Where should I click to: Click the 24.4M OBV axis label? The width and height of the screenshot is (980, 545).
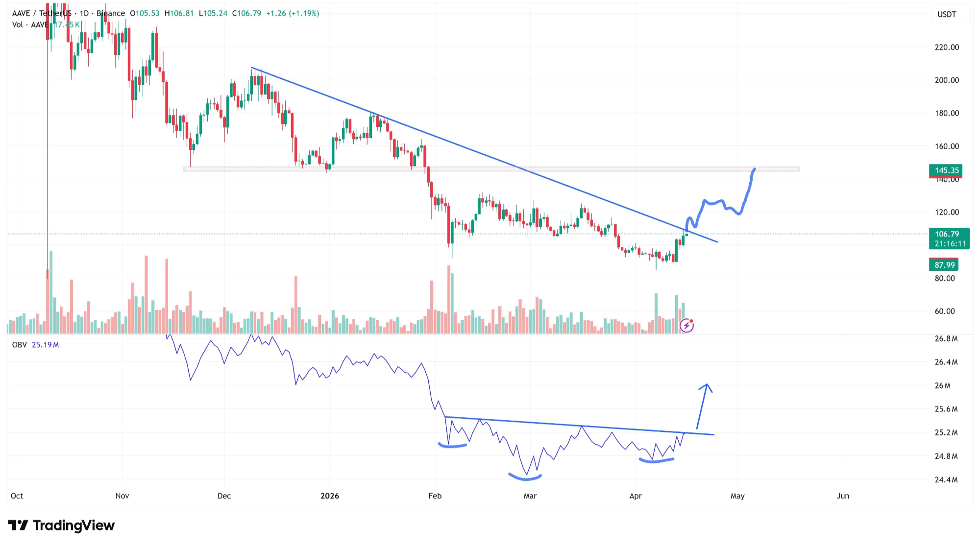tap(946, 479)
